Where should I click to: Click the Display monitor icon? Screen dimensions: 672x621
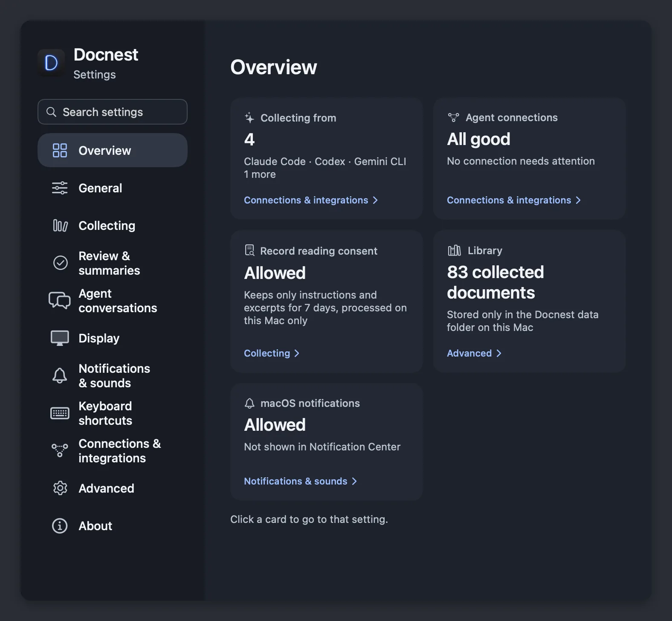pos(60,338)
